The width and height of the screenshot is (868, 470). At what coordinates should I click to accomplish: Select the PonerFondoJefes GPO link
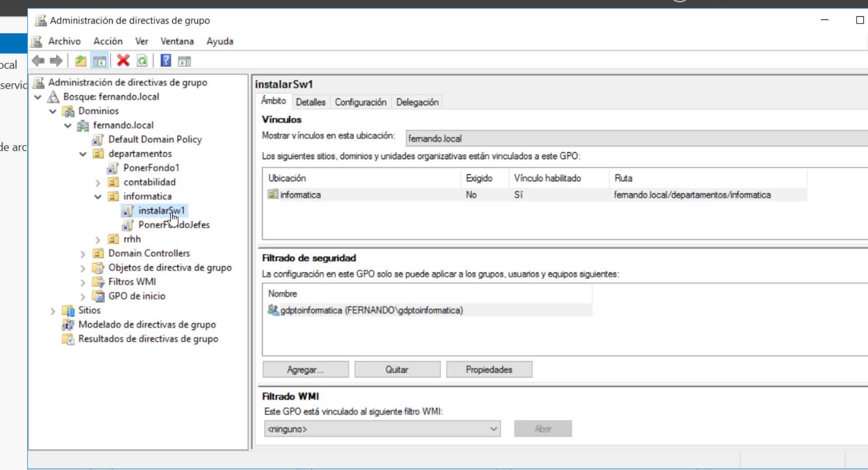tap(174, 225)
